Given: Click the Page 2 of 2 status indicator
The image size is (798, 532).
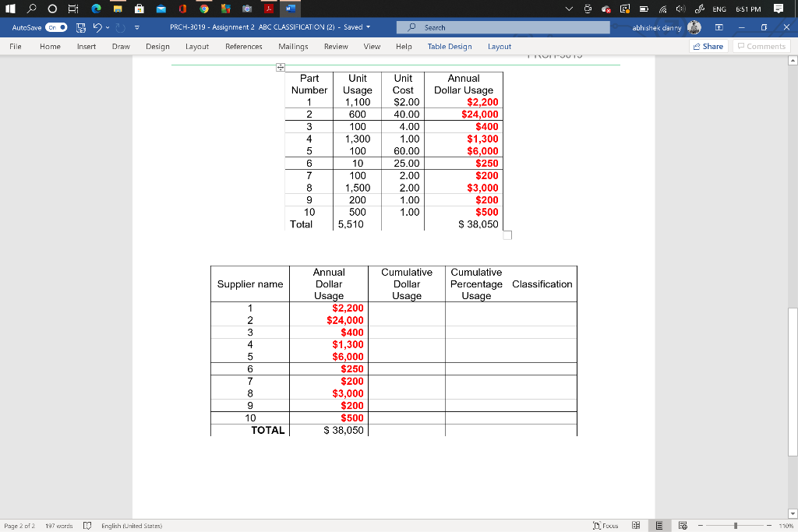Looking at the screenshot, I should click(x=19, y=526).
